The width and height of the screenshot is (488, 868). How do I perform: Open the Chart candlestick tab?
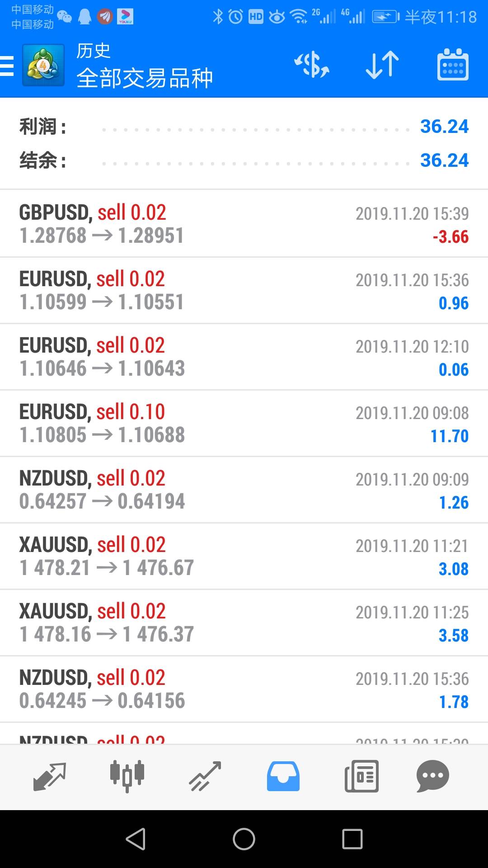(127, 776)
